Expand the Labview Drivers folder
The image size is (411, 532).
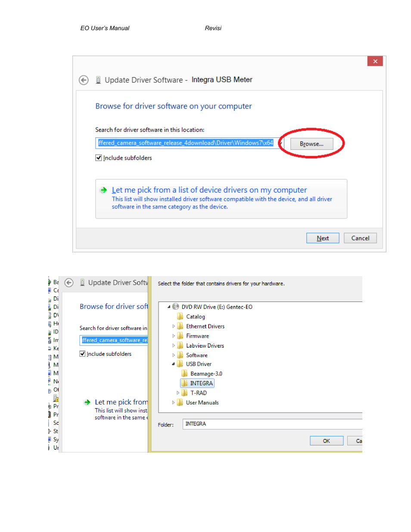[174, 345]
